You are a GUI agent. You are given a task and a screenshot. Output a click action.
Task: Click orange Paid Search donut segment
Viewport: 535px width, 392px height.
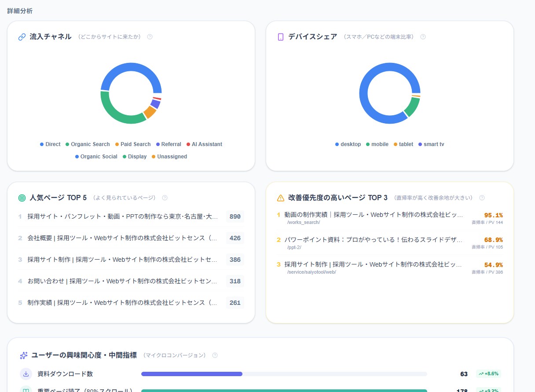click(150, 113)
